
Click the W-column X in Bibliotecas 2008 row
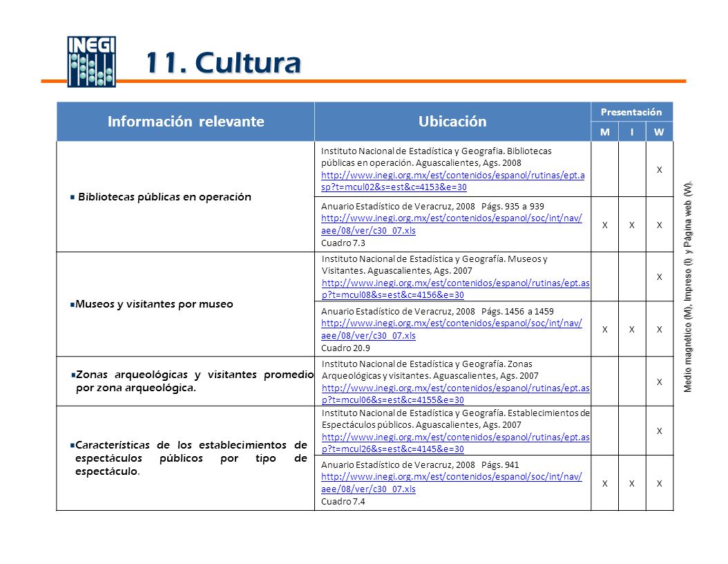point(660,169)
